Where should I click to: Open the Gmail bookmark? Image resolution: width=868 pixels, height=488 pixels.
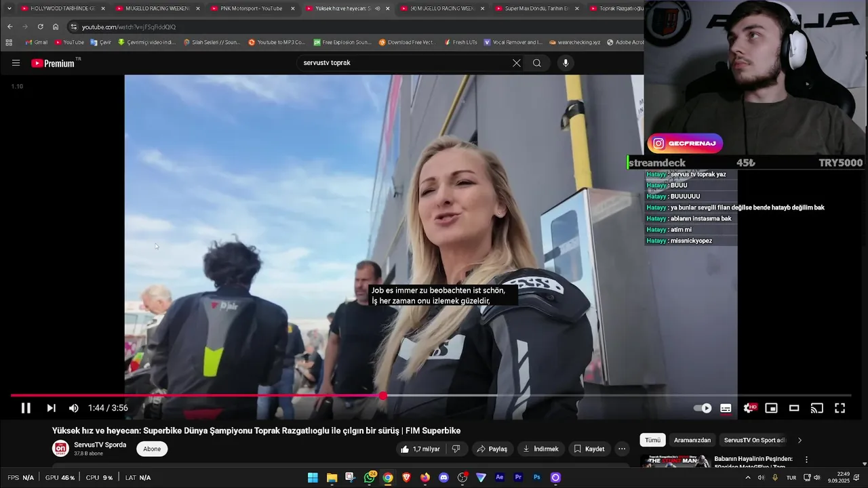pyautogui.click(x=37, y=42)
